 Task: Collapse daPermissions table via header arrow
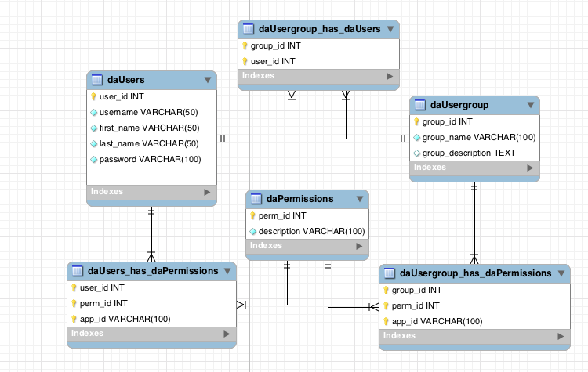pos(359,199)
